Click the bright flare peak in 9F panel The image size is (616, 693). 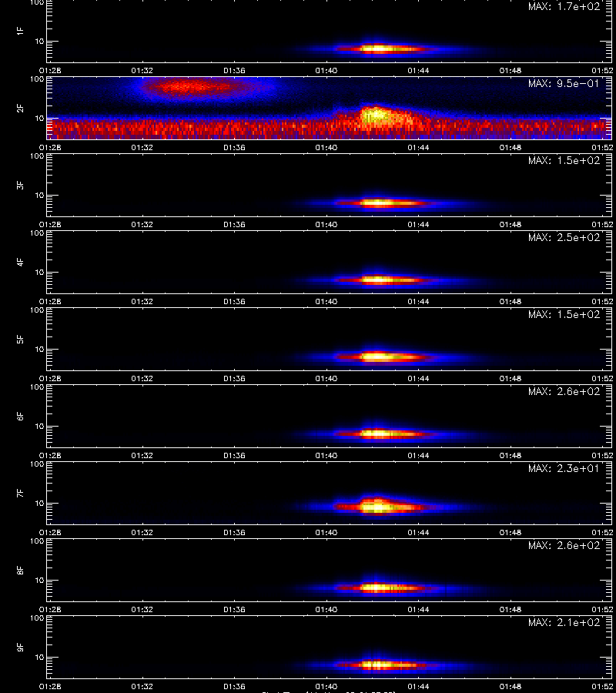[378, 665]
